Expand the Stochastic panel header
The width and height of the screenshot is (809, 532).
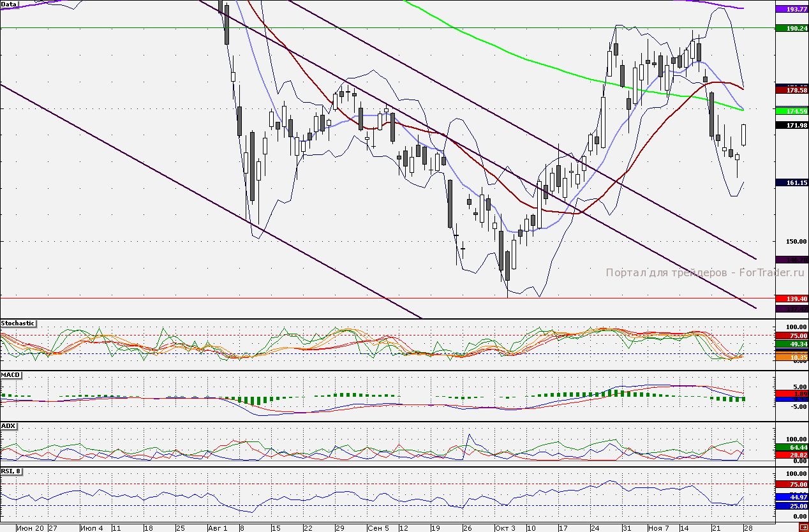click(x=19, y=323)
